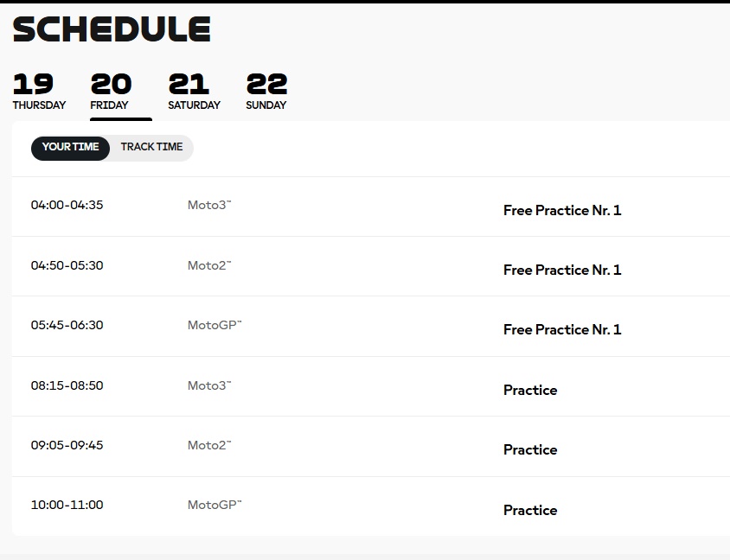Click the Moto2 label at 04:50-05:30

point(209,265)
